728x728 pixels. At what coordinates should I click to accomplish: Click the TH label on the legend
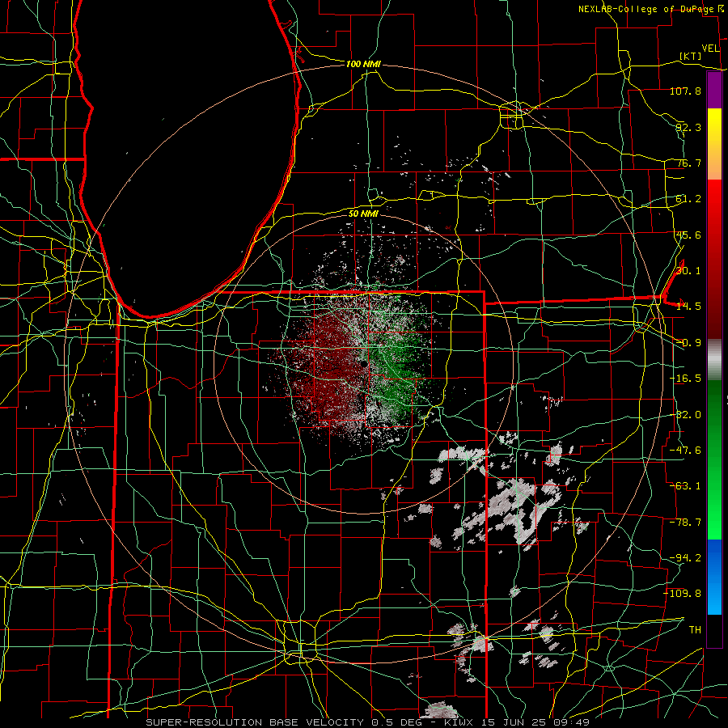695,629
